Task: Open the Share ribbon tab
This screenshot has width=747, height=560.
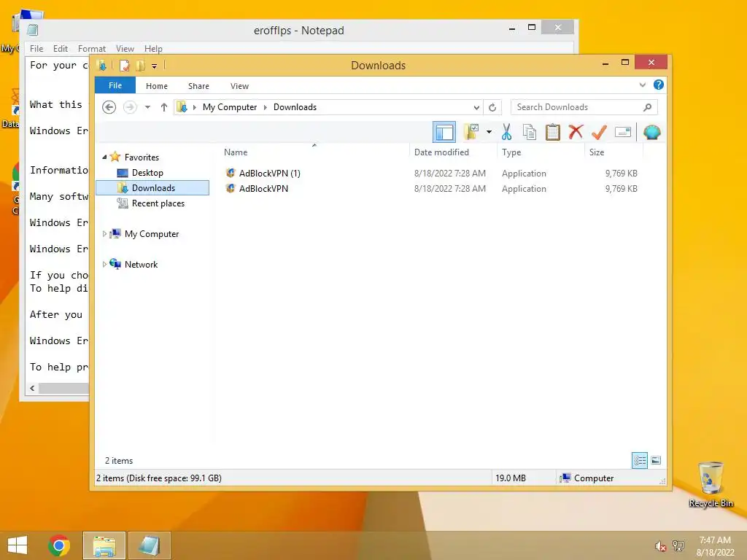Action: [x=198, y=86]
